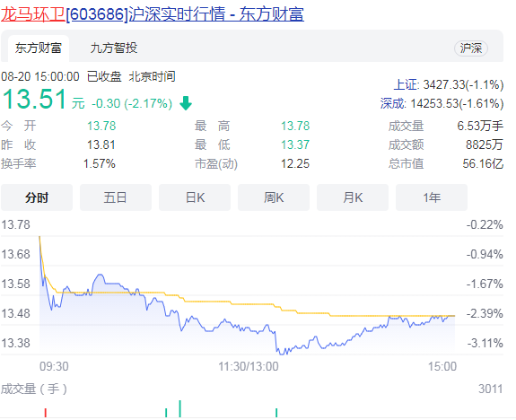Click the 换手率 value 1.57%

(x=100, y=163)
